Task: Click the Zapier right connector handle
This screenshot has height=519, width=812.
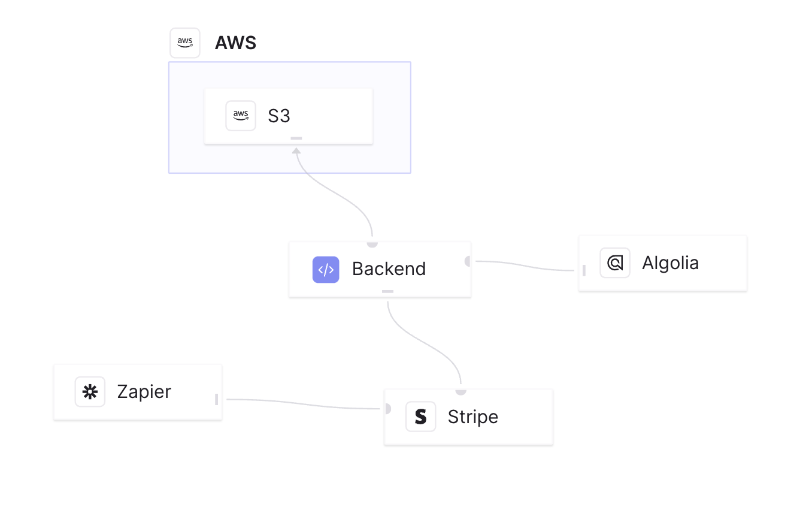Action: click(217, 399)
